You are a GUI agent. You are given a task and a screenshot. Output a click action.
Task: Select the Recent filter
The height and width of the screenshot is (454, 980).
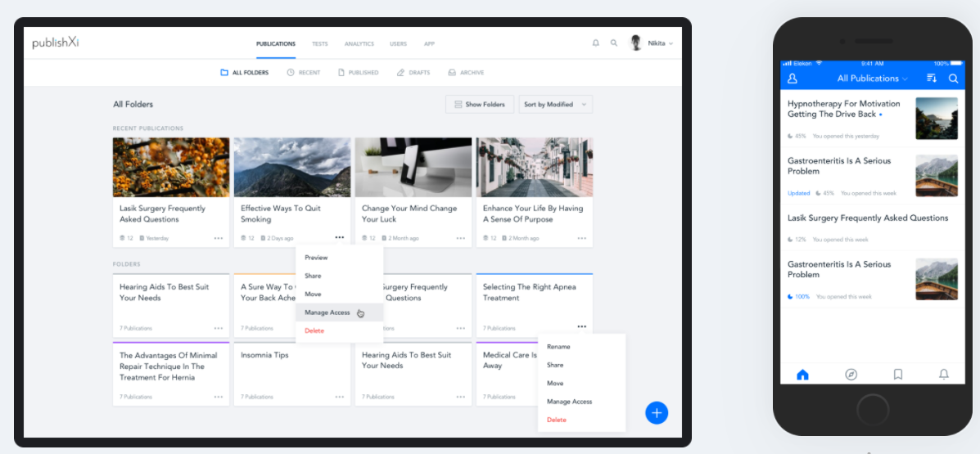304,73
